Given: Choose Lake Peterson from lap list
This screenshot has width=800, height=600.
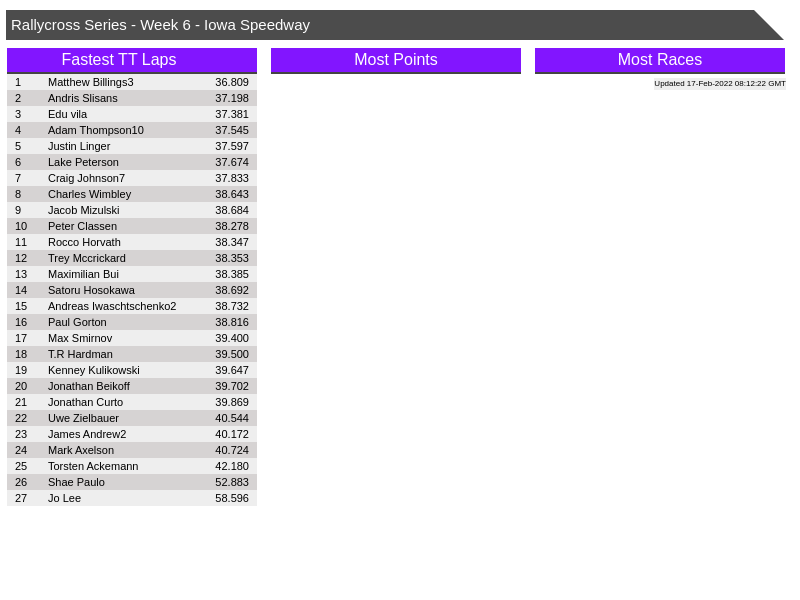Looking at the screenshot, I should coord(83,162).
